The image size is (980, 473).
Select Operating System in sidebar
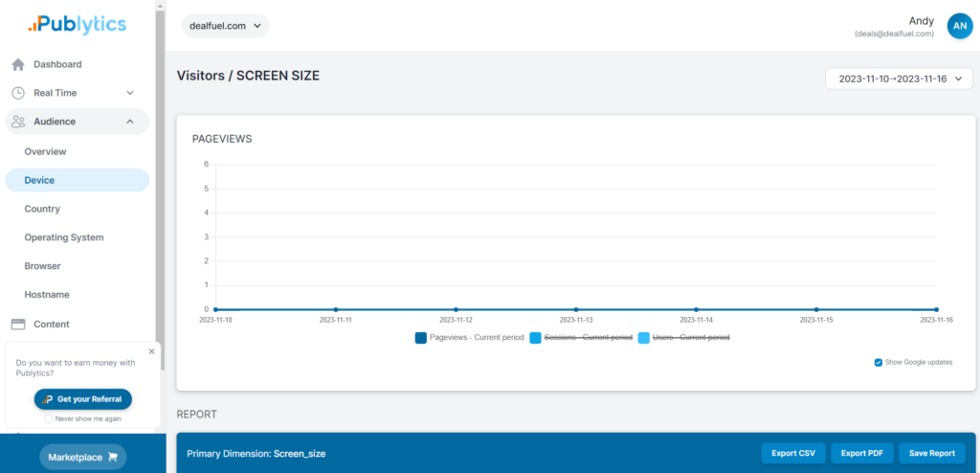64,237
